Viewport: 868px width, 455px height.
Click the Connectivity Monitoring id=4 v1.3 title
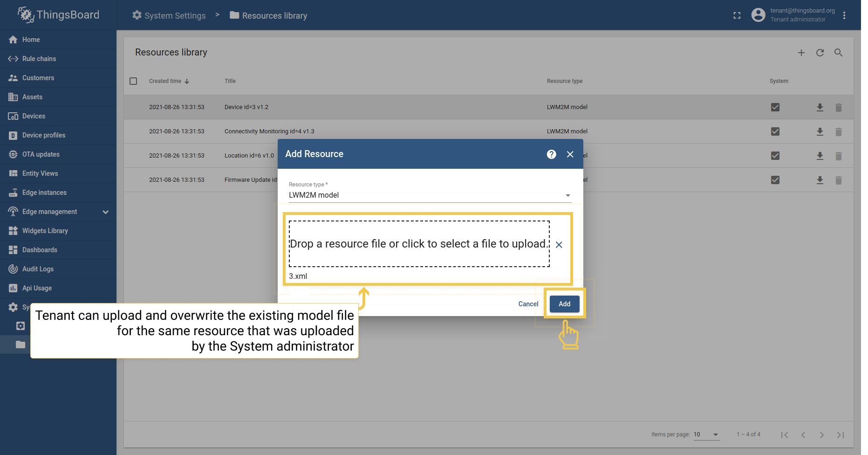[x=269, y=131]
